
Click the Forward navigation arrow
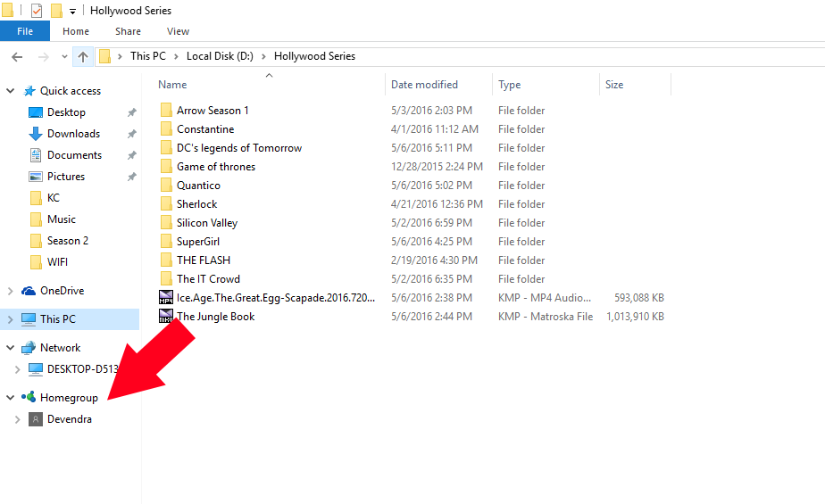[43, 57]
